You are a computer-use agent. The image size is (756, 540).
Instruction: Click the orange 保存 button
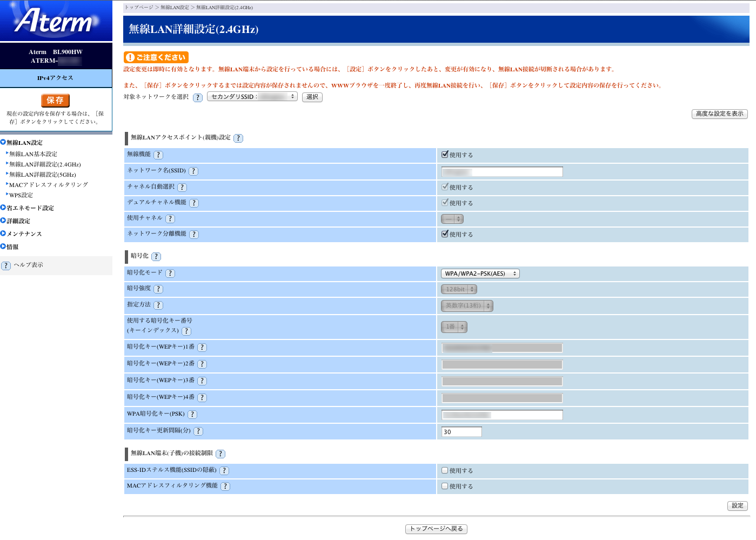coord(55,101)
